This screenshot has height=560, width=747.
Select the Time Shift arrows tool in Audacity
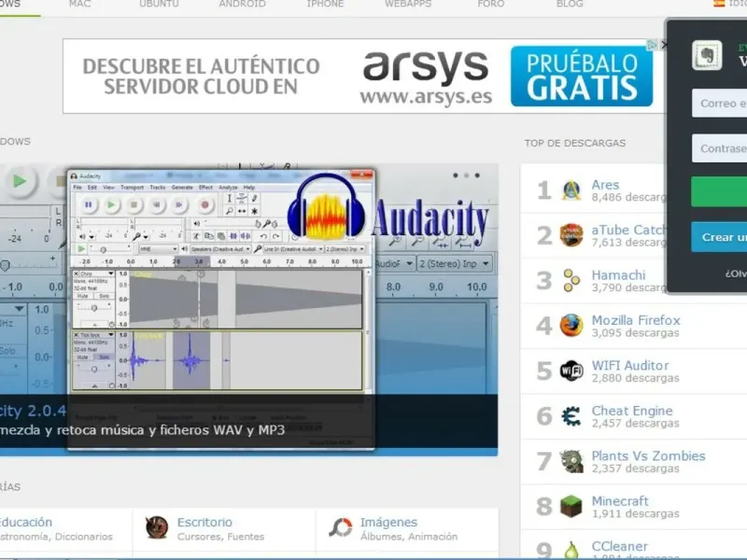[242, 211]
